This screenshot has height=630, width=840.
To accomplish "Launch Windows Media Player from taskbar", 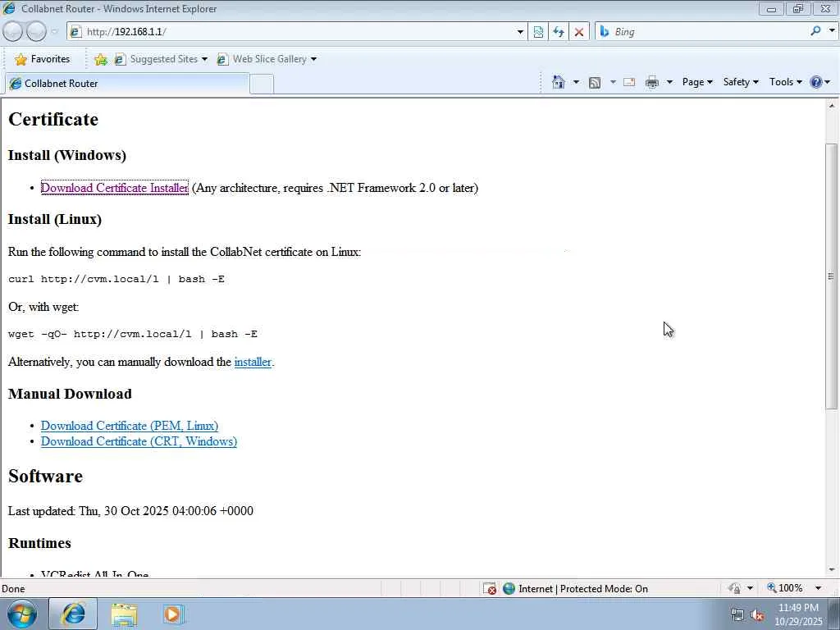I will (173, 614).
